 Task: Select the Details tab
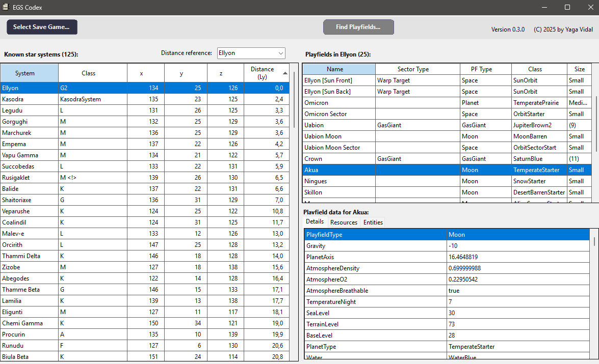315,222
